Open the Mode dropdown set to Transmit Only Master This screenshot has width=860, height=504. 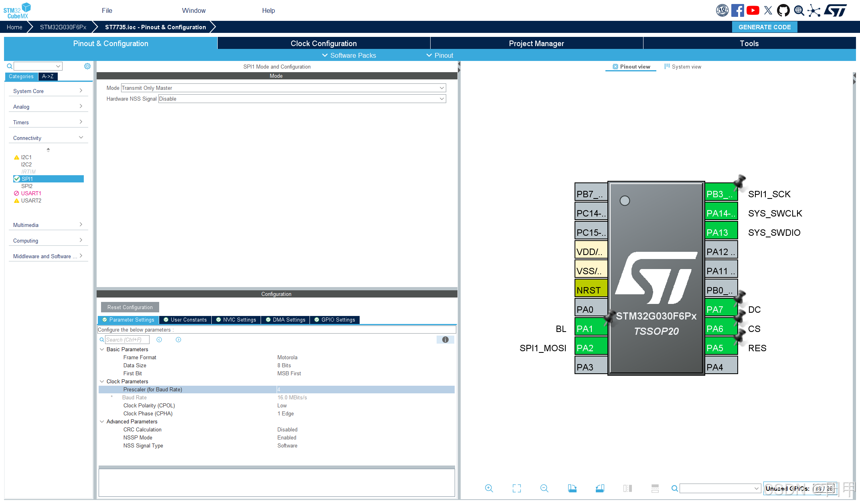pos(441,88)
